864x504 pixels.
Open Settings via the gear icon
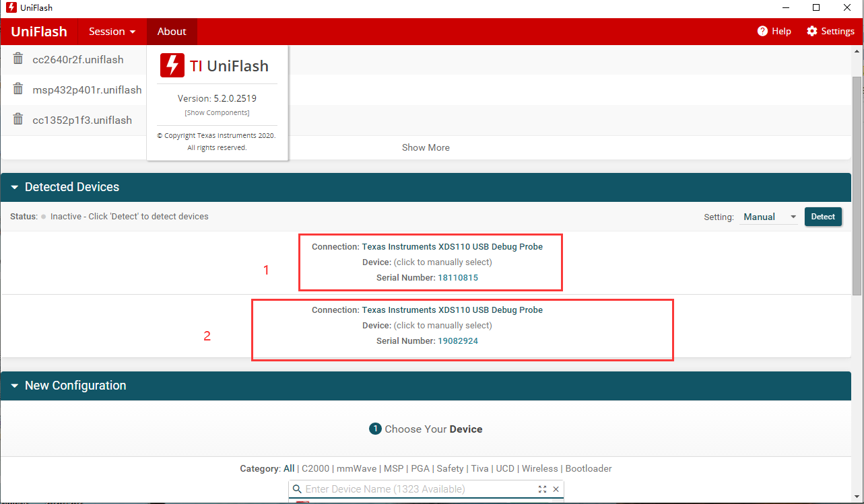coord(811,31)
